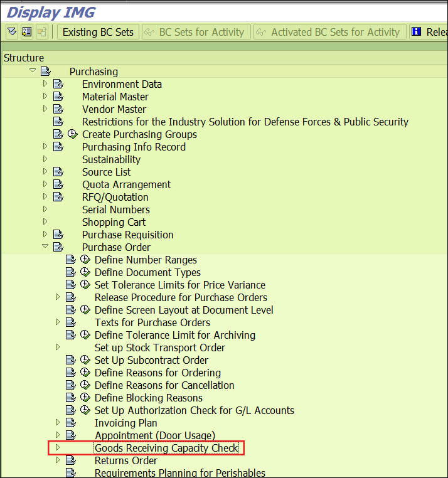Expand the Serial Numbers node

coord(45,209)
